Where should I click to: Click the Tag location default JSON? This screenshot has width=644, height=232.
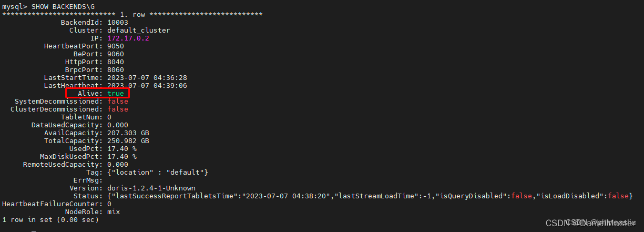click(157, 172)
